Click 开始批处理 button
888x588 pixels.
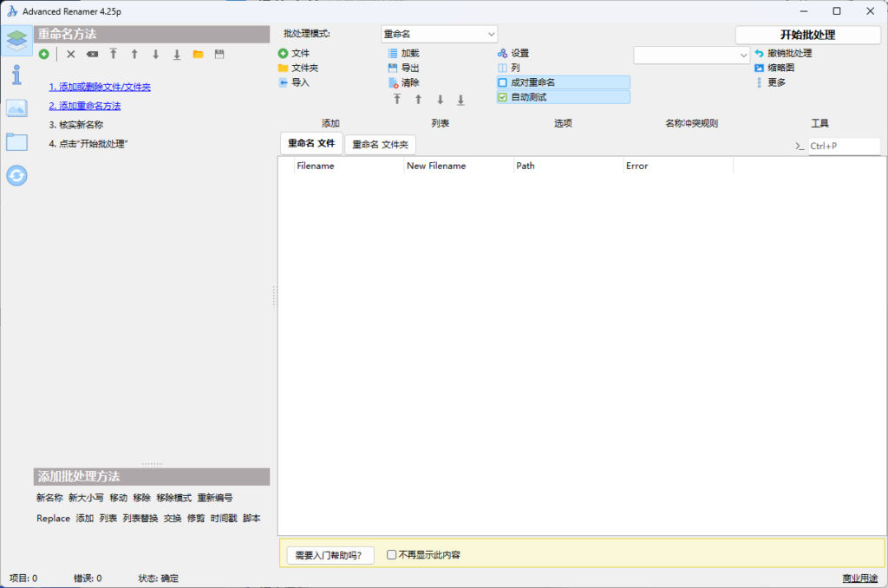[807, 35]
